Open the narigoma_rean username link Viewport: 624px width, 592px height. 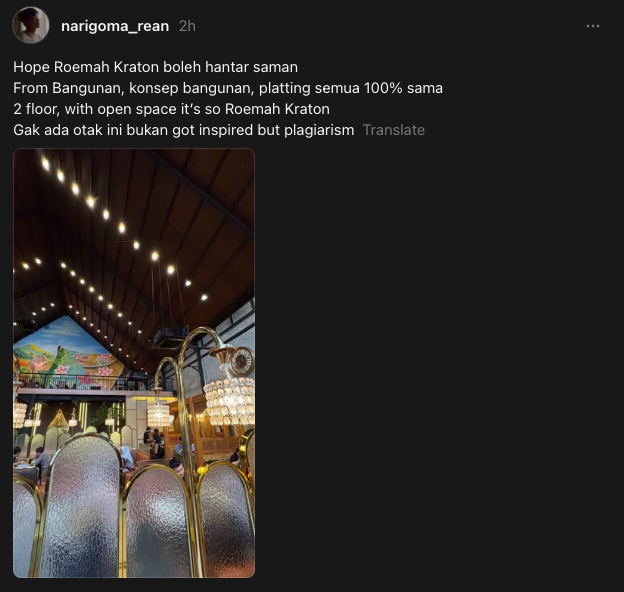point(115,26)
